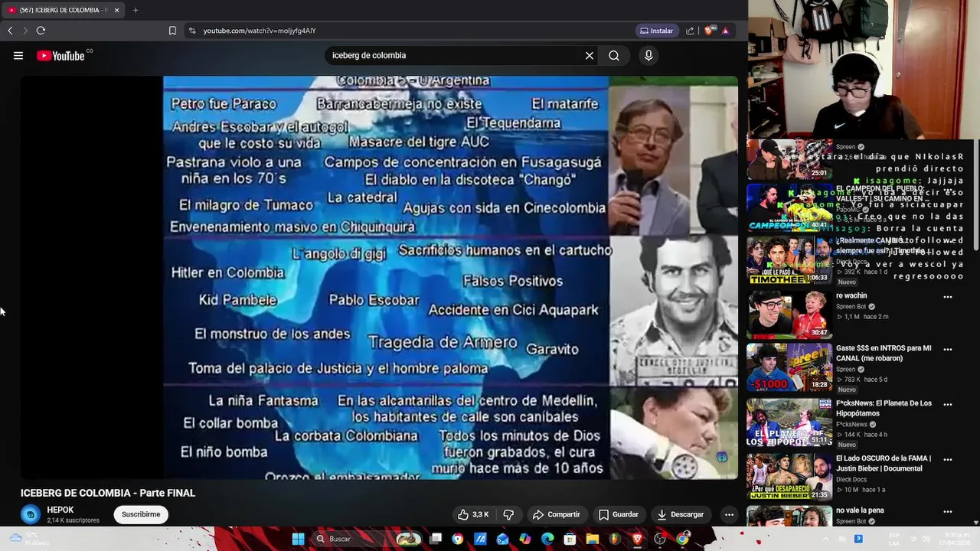The image size is (980, 551).
Task: Go back in browser history
Action: coord(10,31)
